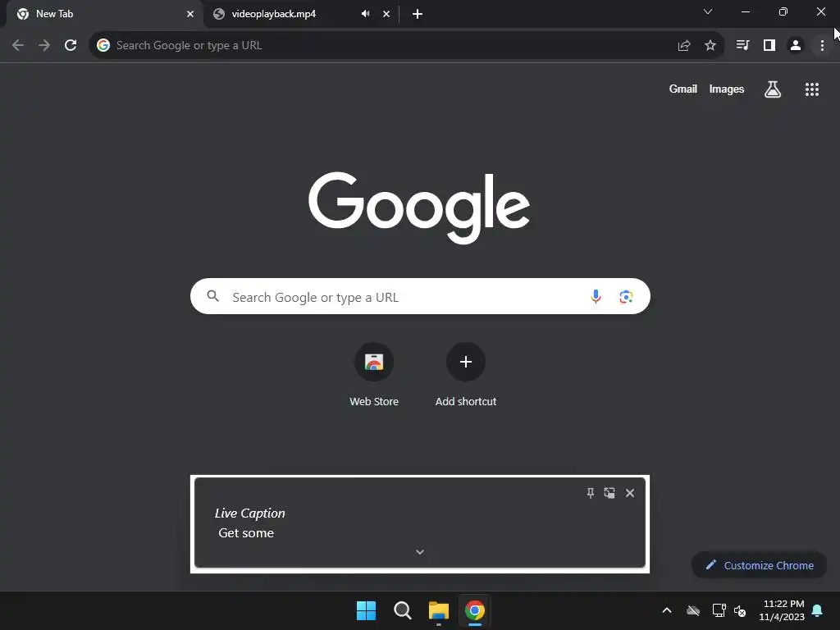Click the muted volume tray icon
The image size is (840, 630).
[740, 610]
